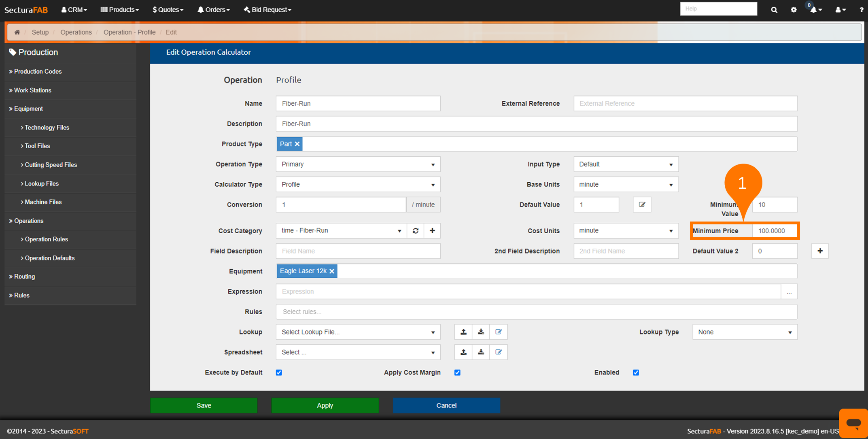Open the Bid Request menu

pos(267,10)
